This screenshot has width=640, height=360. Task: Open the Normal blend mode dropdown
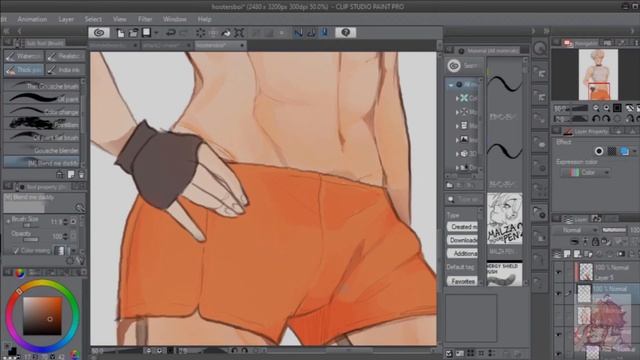coord(576,231)
